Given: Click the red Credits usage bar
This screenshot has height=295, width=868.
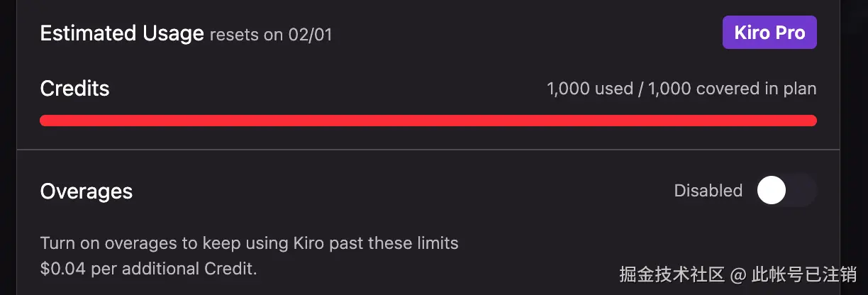Looking at the screenshot, I should 428,121.
